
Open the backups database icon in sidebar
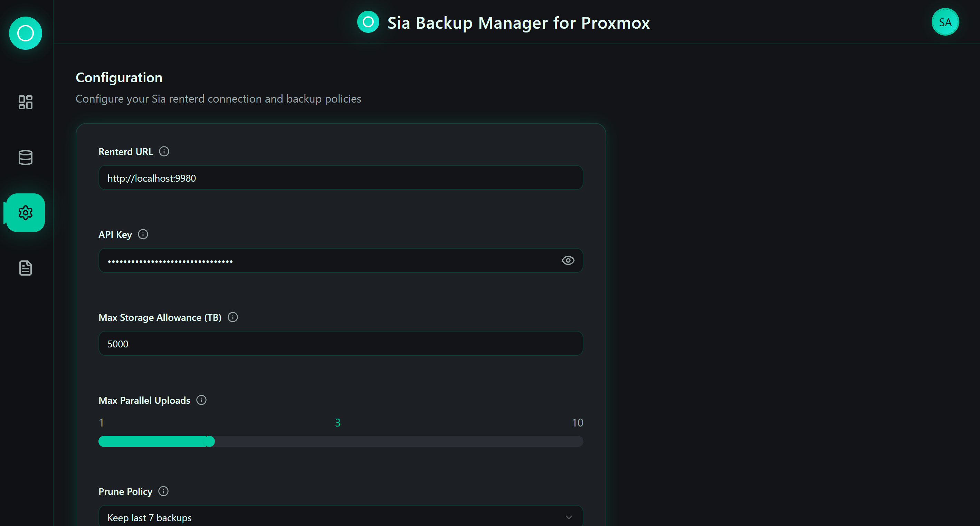(26, 157)
